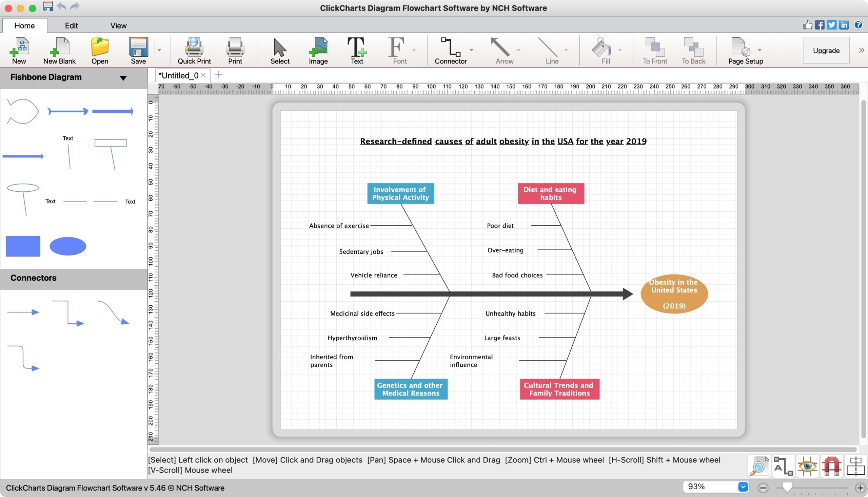Image resolution: width=868 pixels, height=497 pixels.
Task: Expand the Fishbone Diagram shape dropdown
Action: click(123, 78)
